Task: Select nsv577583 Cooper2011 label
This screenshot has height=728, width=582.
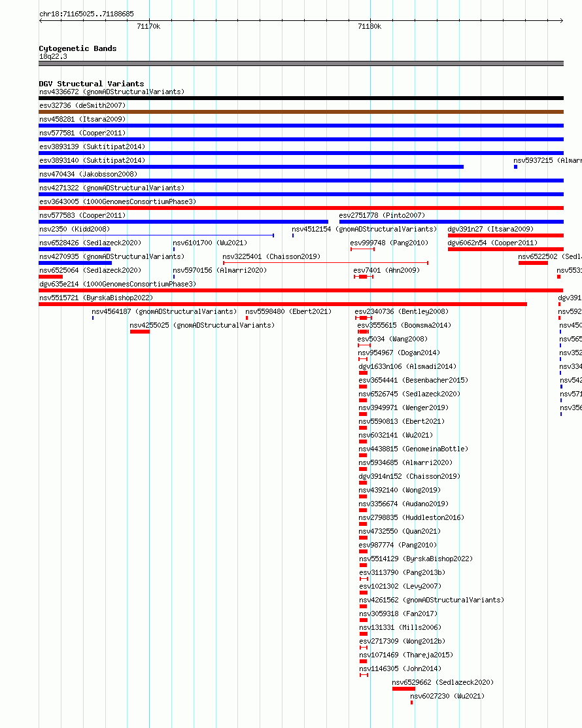Action: click(x=82, y=215)
